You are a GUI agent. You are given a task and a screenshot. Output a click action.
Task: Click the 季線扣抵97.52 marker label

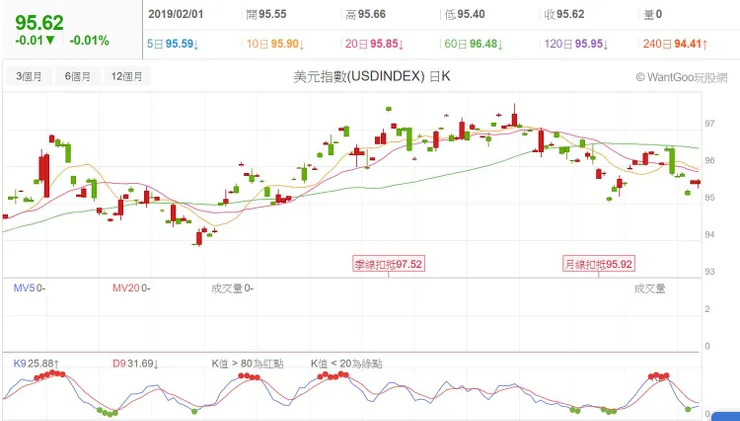pos(388,264)
